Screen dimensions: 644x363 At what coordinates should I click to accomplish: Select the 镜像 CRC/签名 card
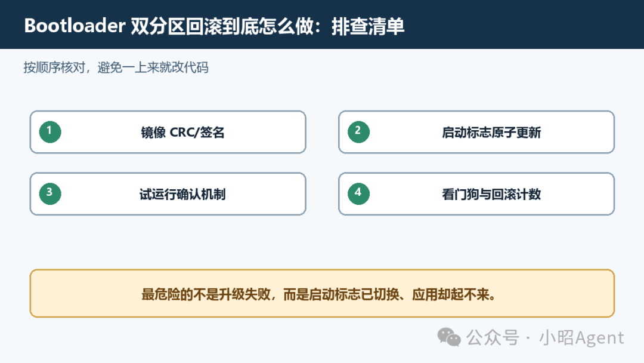(x=168, y=132)
